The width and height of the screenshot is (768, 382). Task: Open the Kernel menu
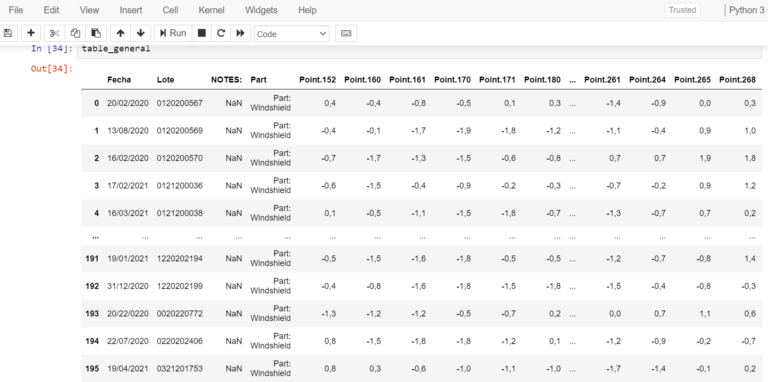tap(212, 10)
